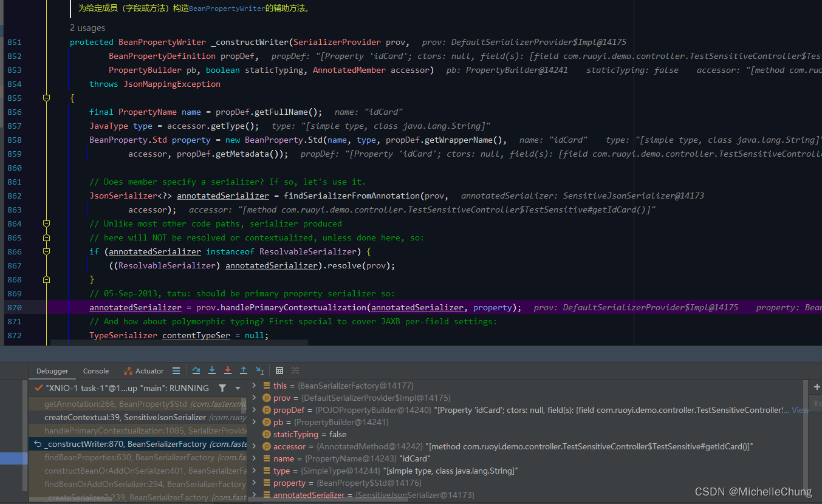Expand the 'propDef' variable node
Viewport: 822px width, 504px height.
tap(255, 410)
